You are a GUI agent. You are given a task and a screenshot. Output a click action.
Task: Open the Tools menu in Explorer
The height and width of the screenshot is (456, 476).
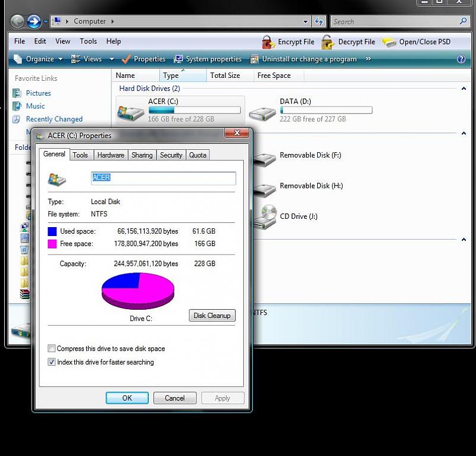(x=88, y=41)
